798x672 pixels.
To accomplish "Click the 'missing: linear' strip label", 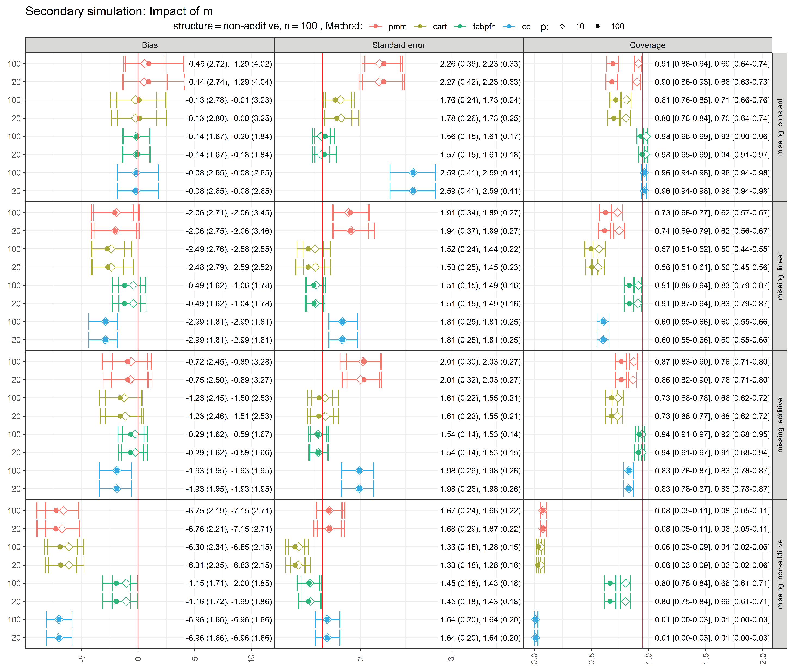I will coord(780,276).
